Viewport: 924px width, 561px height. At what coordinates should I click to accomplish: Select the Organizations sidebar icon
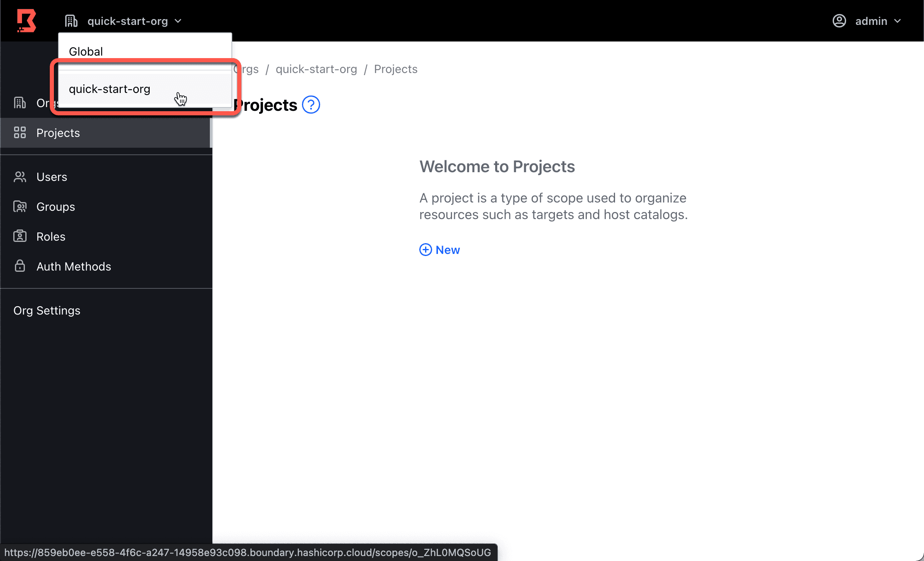coord(20,103)
